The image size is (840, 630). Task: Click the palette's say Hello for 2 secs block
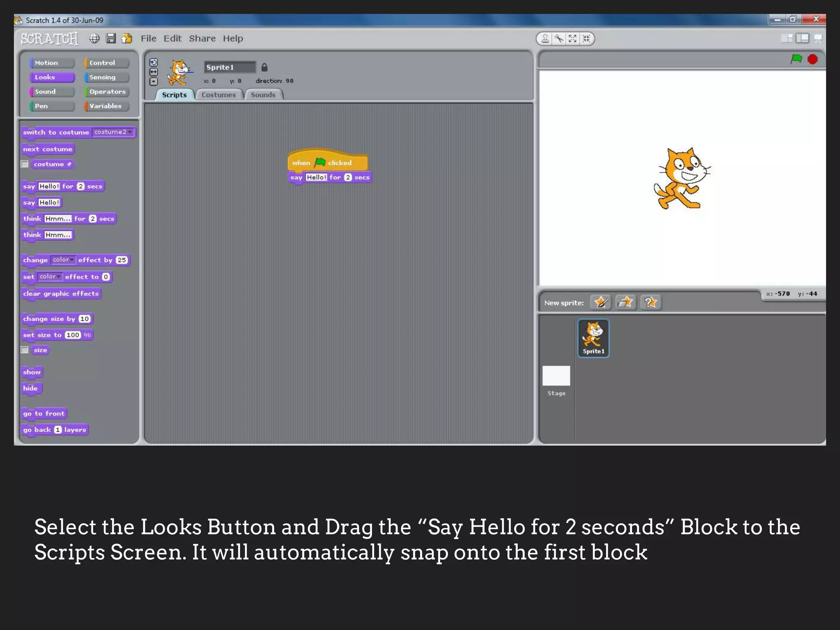click(63, 187)
